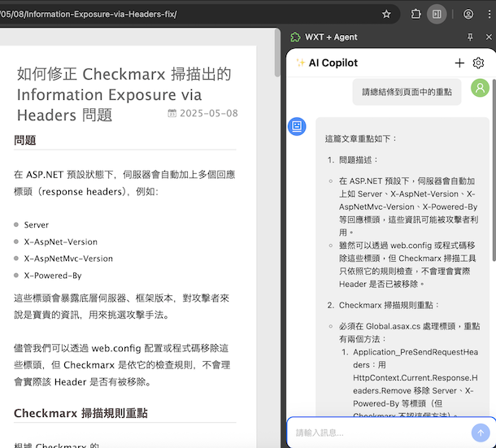Click the Checkmarx 掃描規則重點 heading

click(x=80, y=413)
